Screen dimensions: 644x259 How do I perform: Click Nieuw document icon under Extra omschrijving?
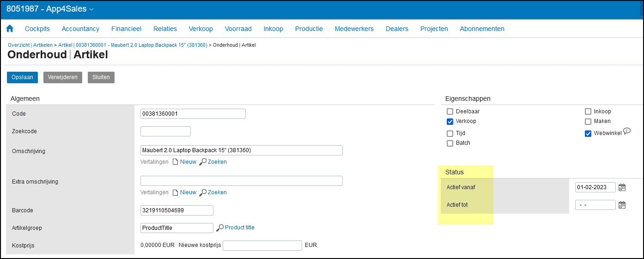click(175, 192)
